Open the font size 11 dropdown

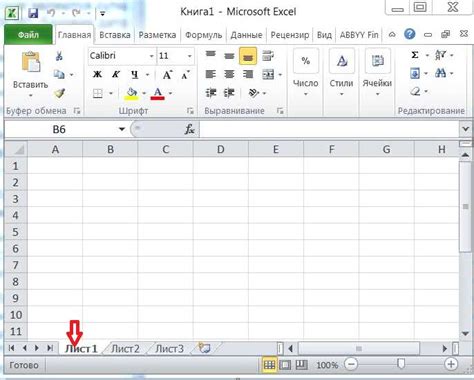tap(189, 56)
